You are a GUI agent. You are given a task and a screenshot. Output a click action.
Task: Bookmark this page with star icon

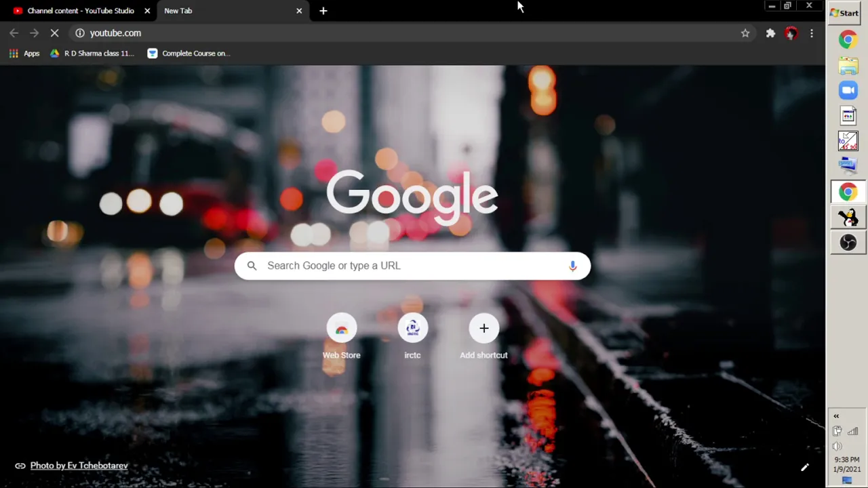[745, 33]
